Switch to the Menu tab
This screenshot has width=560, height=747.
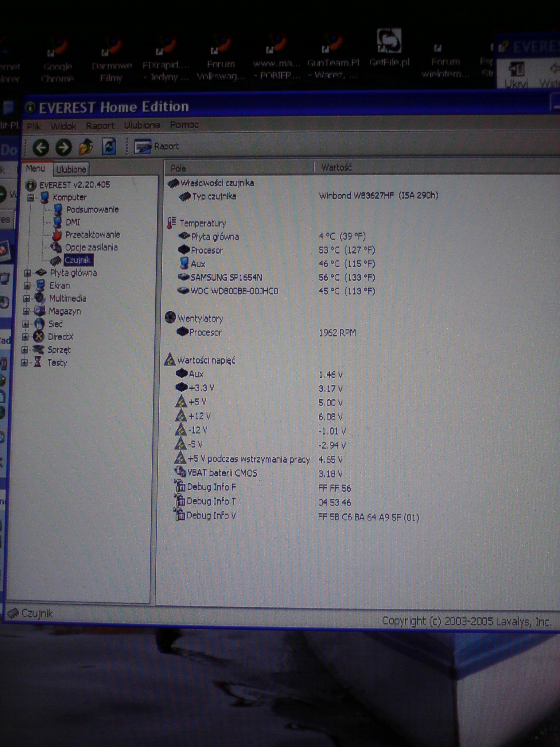tap(35, 169)
